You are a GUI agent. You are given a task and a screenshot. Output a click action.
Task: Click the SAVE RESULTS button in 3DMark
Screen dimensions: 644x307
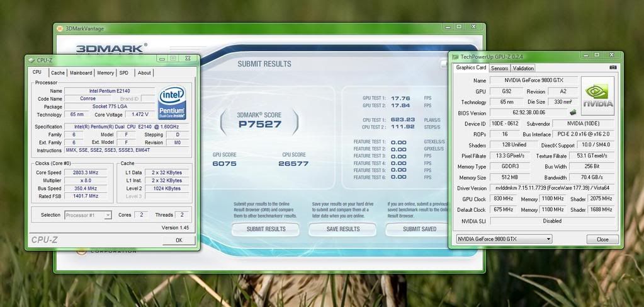click(x=343, y=229)
